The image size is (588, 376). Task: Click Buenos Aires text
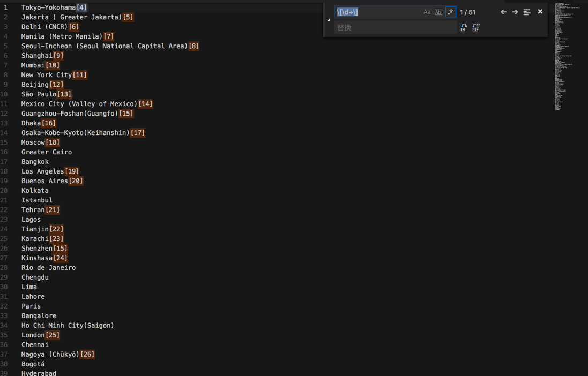(44, 181)
